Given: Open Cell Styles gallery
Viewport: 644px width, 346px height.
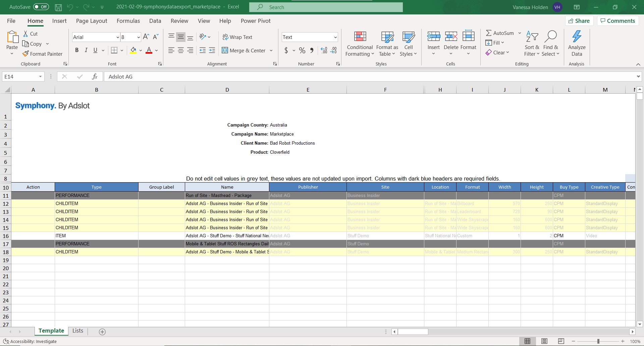Looking at the screenshot, I should 408,44.
